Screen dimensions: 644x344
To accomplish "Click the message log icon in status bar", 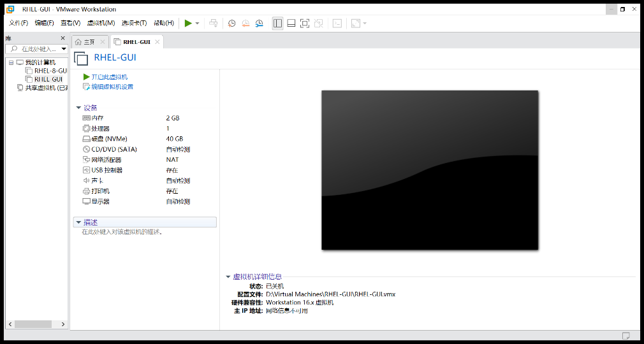I will (626, 335).
